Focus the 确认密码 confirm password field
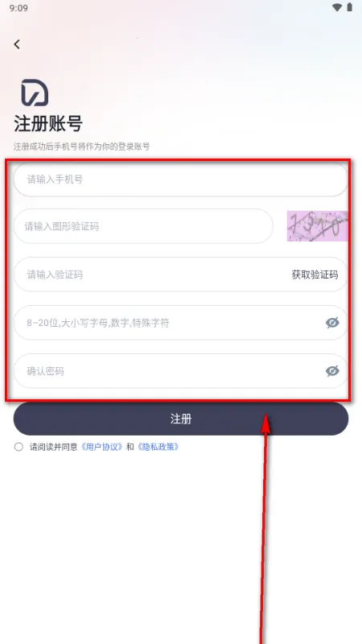 pyautogui.click(x=181, y=371)
